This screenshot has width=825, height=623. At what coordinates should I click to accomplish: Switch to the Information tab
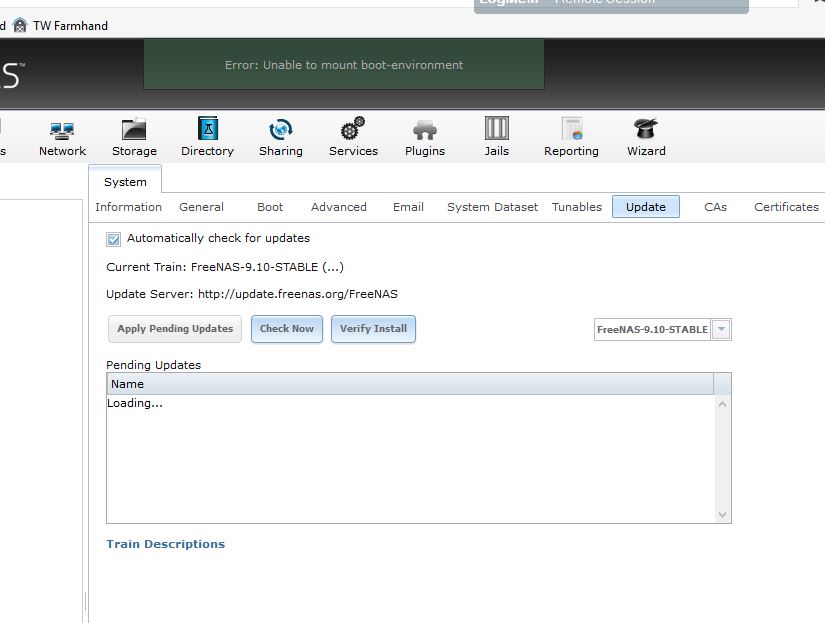pos(128,207)
